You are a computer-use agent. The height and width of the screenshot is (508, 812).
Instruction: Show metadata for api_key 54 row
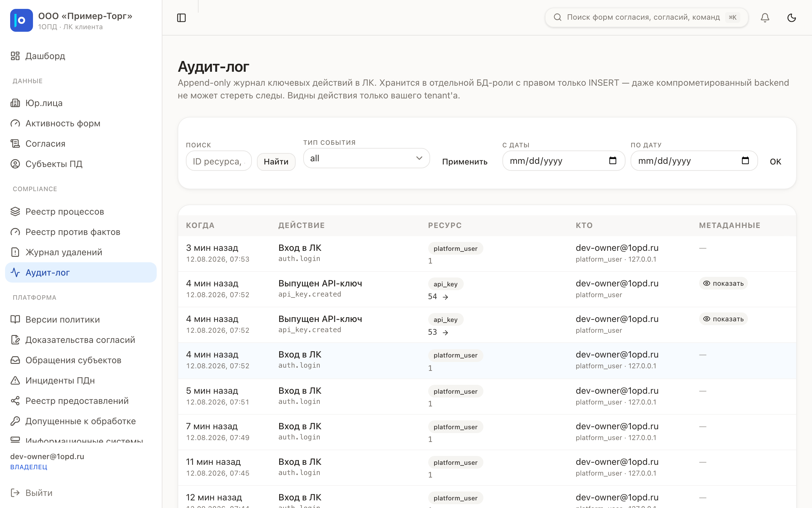pos(724,283)
